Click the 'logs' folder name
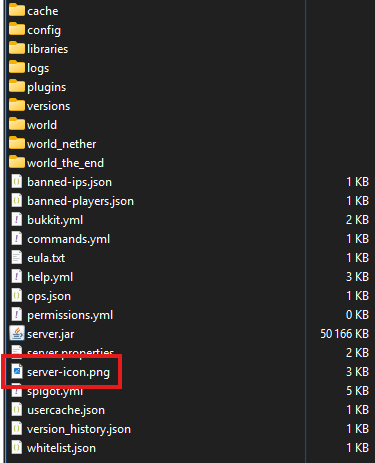The width and height of the screenshot is (375, 463). point(38,68)
